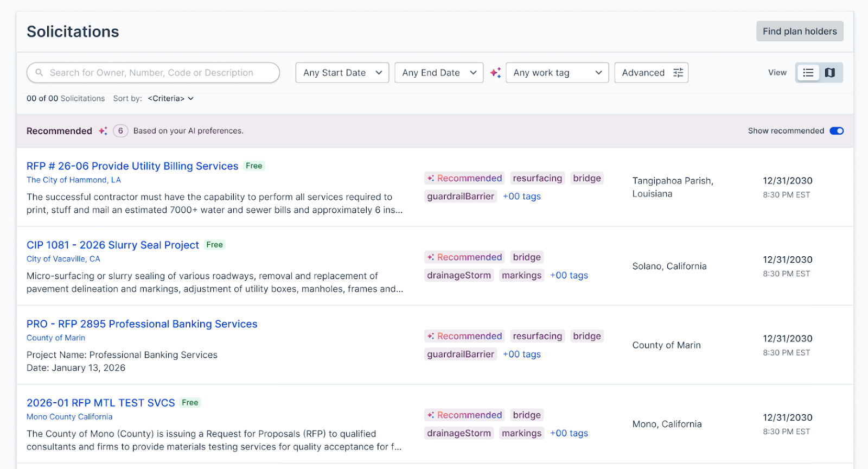Click Mono, California location text
Image resolution: width=868 pixels, height=469 pixels.
667,424
